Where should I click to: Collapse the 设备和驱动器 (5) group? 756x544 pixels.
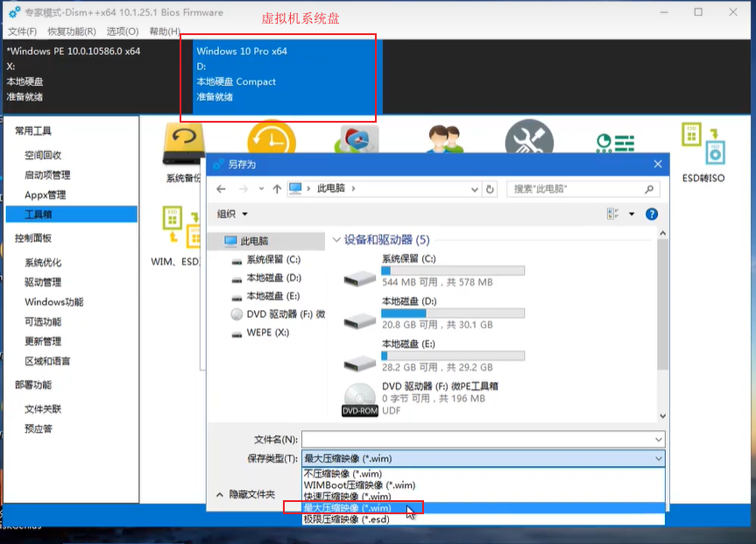click(x=336, y=240)
